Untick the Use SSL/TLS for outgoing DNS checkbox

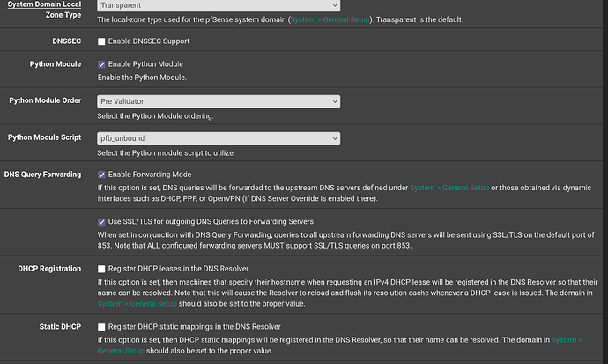click(102, 220)
